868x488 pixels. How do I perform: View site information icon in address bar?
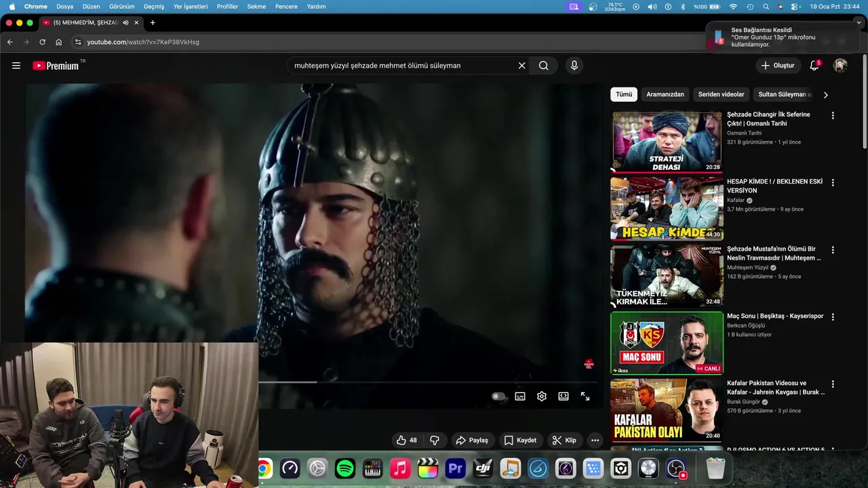[78, 42]
